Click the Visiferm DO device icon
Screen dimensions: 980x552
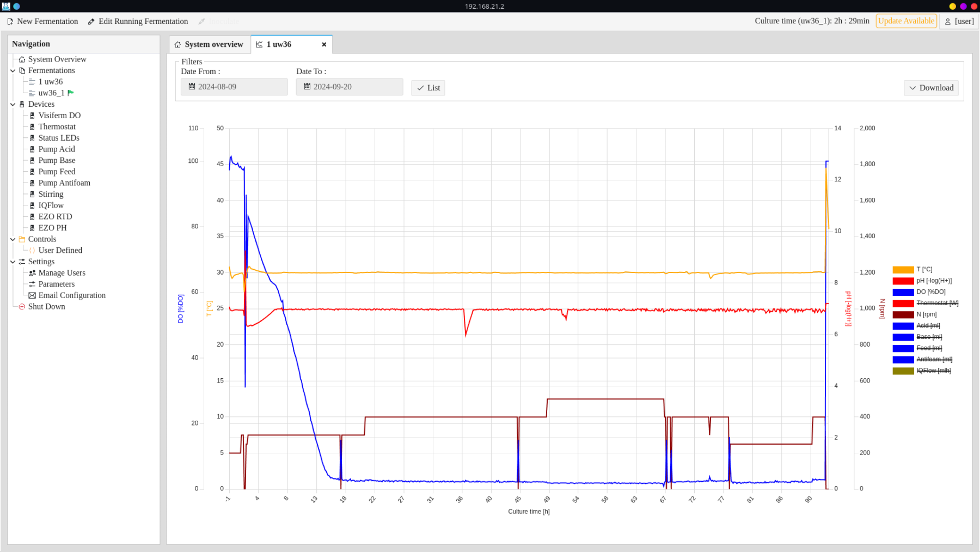point(32,116)
